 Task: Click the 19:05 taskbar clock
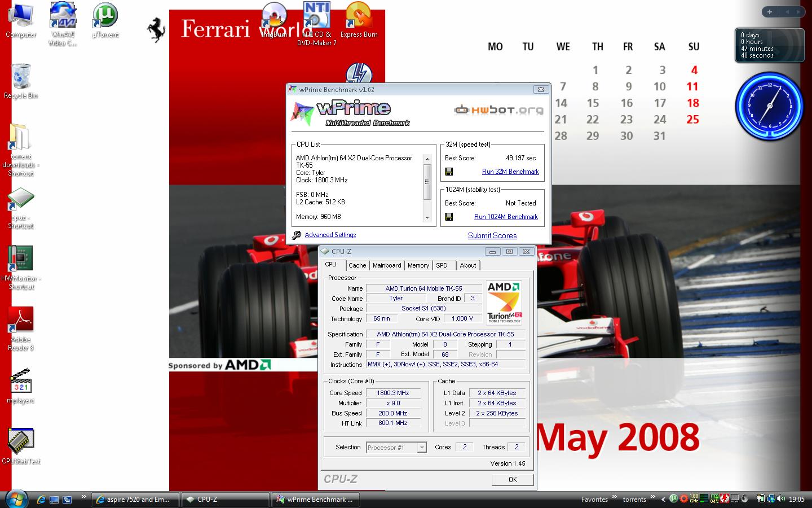tap(796, 499)
